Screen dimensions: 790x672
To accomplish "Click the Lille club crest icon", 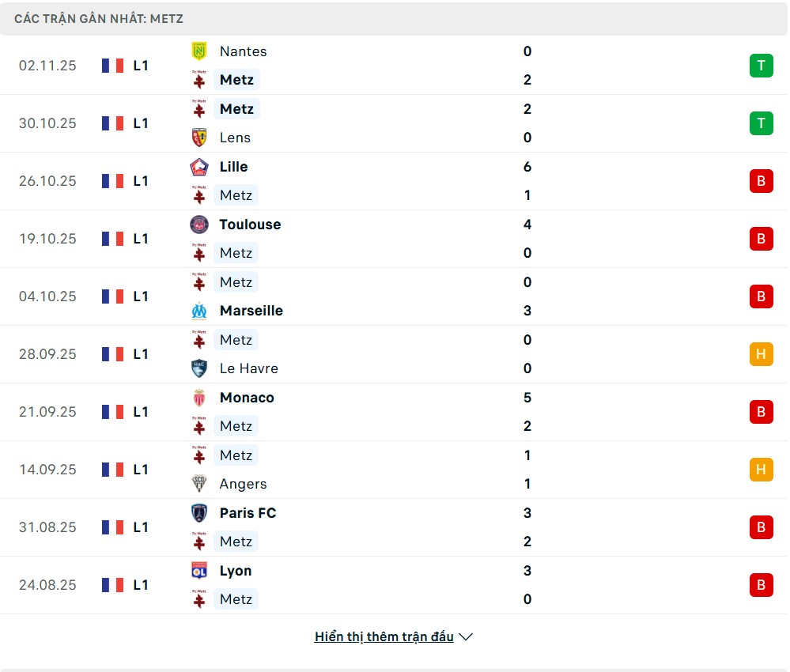I will pos(199,167).
